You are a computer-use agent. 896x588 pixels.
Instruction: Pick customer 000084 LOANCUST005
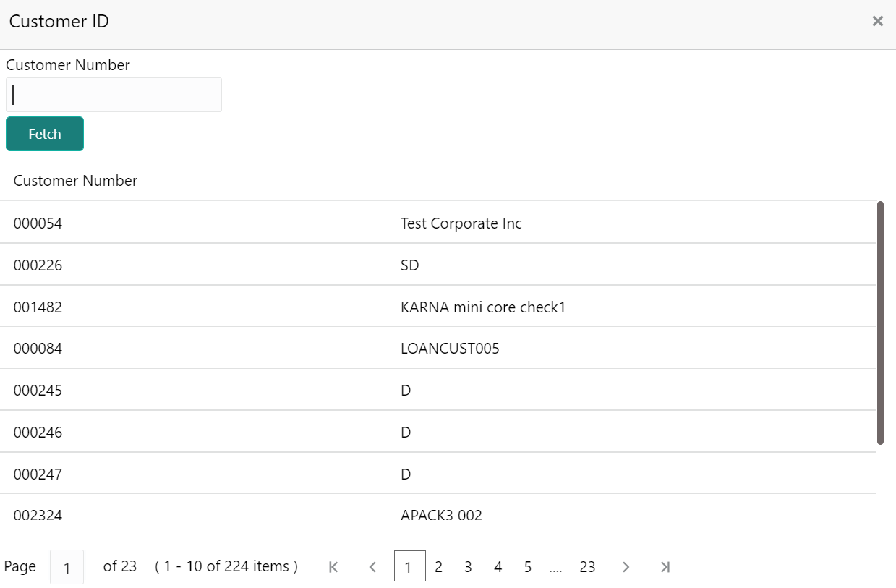click(438, 348)
